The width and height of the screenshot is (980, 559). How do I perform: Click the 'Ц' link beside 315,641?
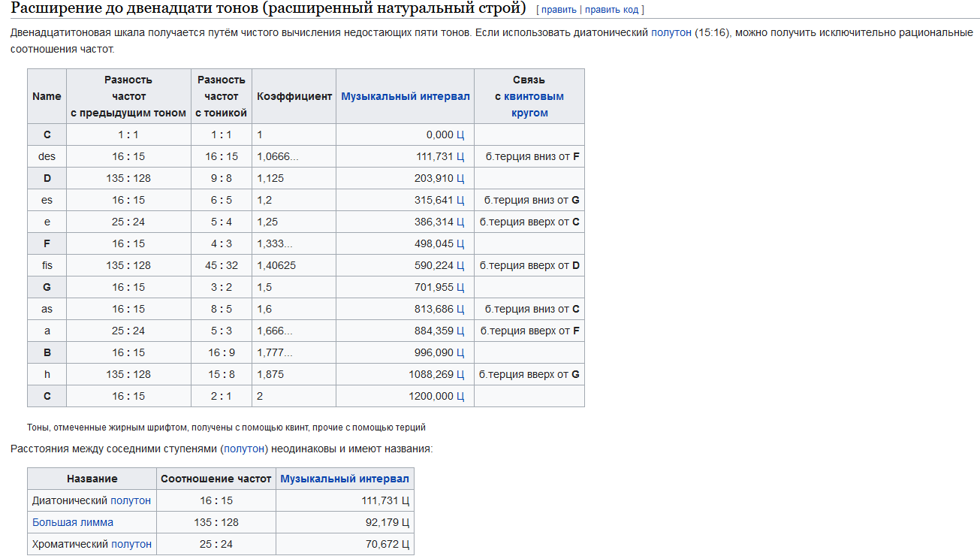pos(460,200)
